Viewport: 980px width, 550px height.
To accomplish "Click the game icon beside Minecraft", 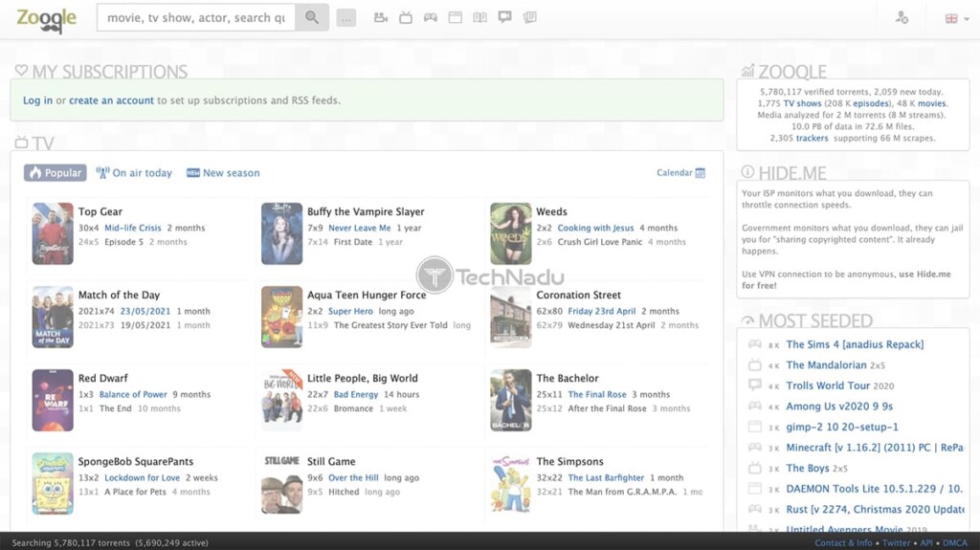I will tap(755, 447).
